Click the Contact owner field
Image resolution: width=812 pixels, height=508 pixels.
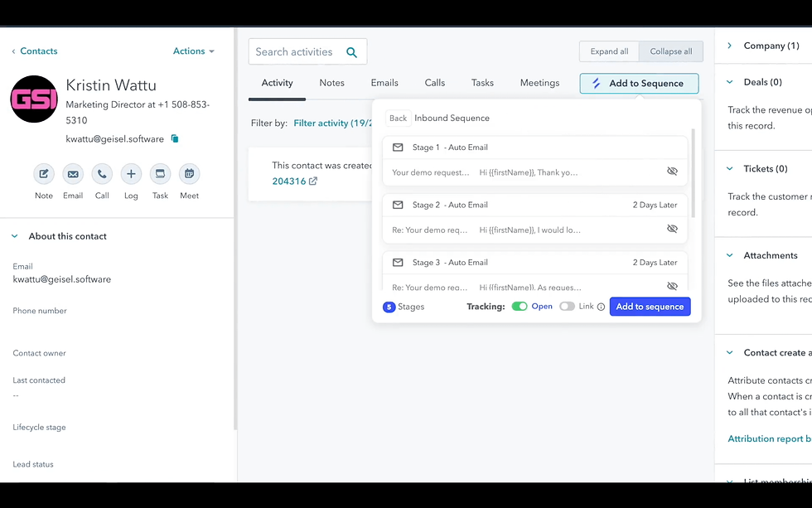coord(40,353)
